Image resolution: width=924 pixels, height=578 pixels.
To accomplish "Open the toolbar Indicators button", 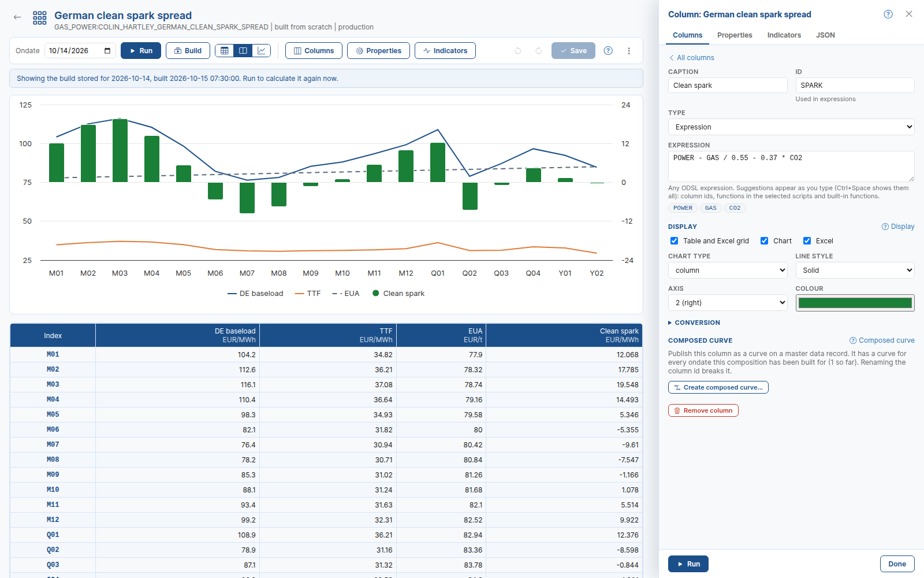I will [x=445, y=51].
